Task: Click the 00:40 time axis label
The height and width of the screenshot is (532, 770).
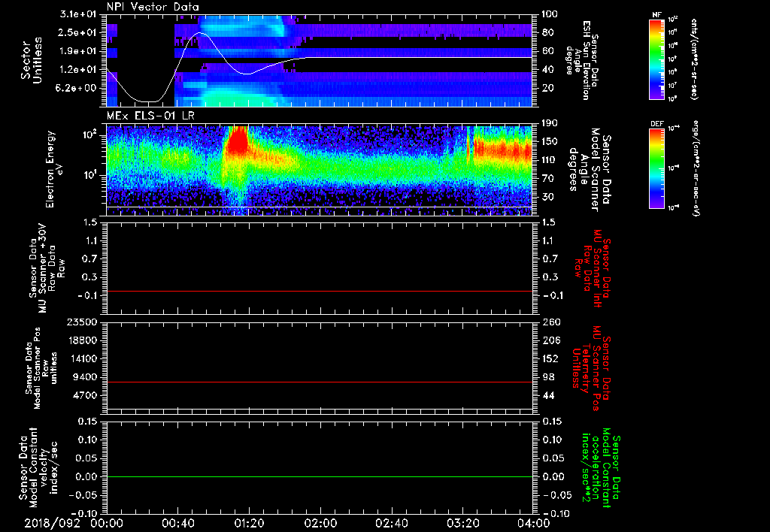Action: [x=177, y=523]
